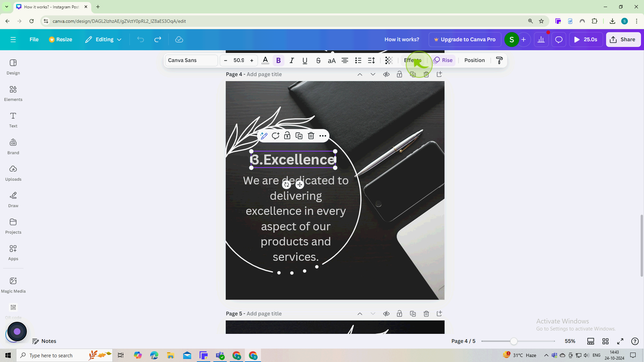The width and height of the screenshot is (644, 362).
Task: Click the page 4 collapse chevron
Action: (x=360, y=74)
